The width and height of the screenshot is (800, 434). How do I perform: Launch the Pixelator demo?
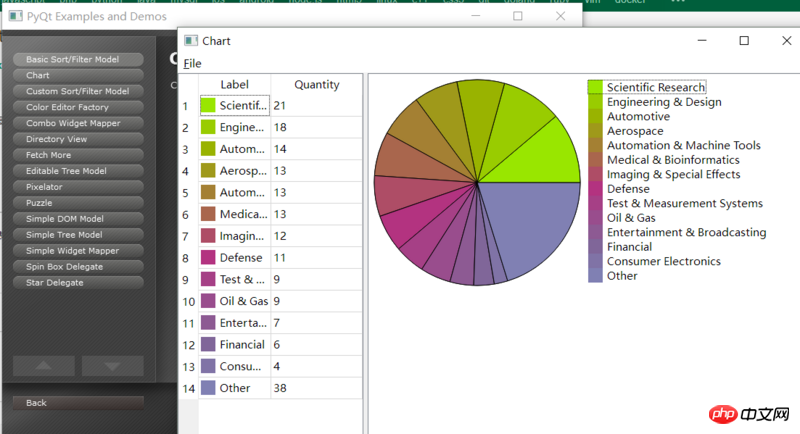coord(78,187)
